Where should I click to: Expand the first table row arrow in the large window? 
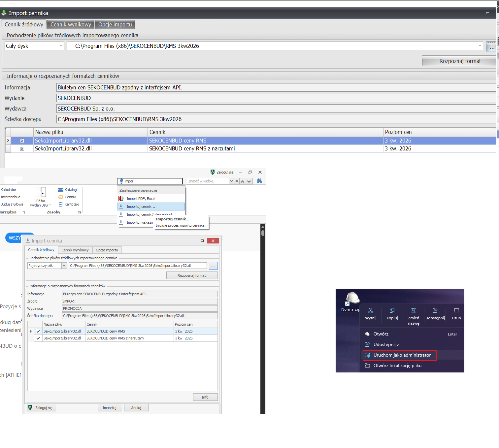(x=8, y=141)
